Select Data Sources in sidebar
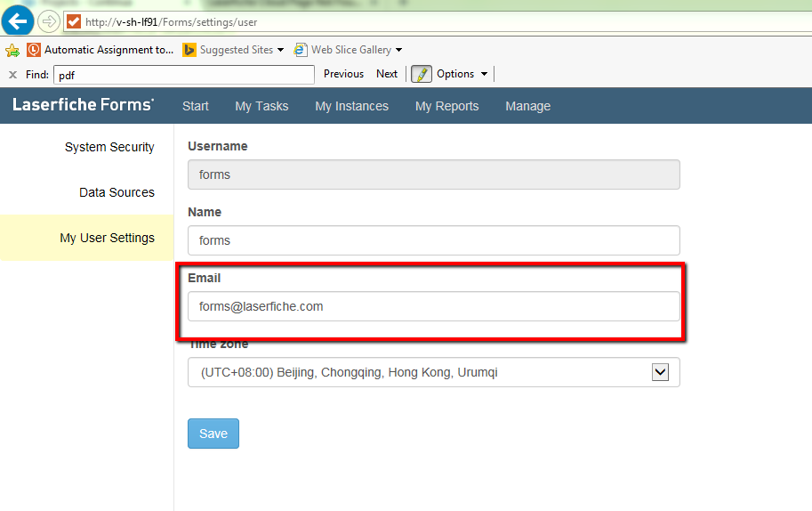 tap(117, 192)
